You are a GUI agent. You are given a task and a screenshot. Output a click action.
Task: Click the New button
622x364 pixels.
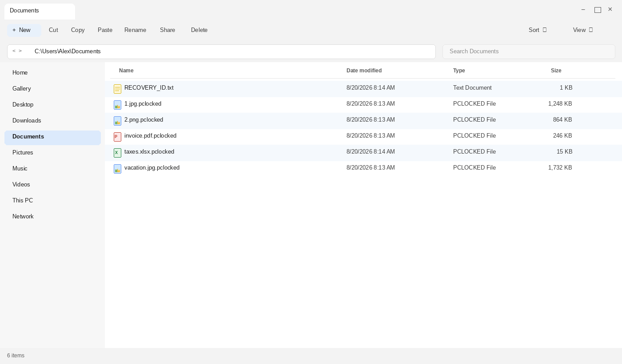(x=24, y=30)
